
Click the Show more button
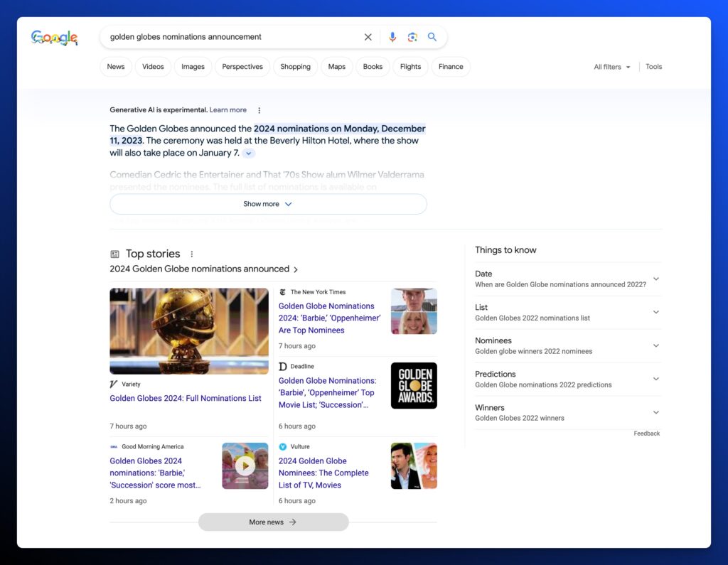coord(268,204)
